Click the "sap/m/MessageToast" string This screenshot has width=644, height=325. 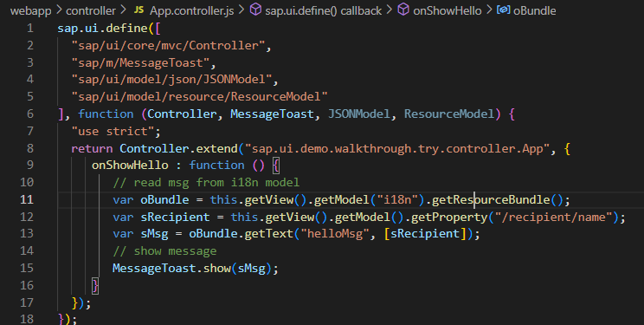(x=140, y=62)
